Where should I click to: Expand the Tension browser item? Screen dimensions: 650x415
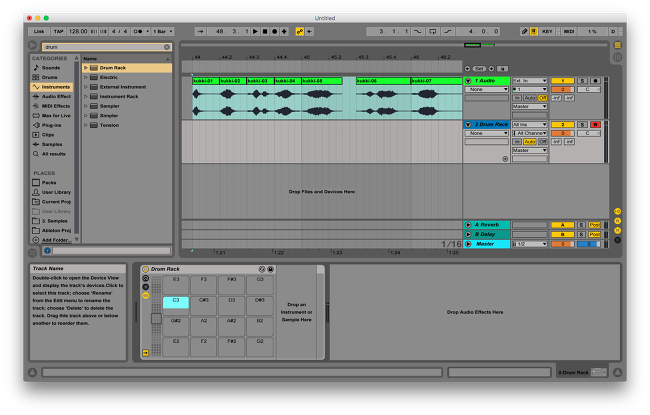[x=86, y=125]
